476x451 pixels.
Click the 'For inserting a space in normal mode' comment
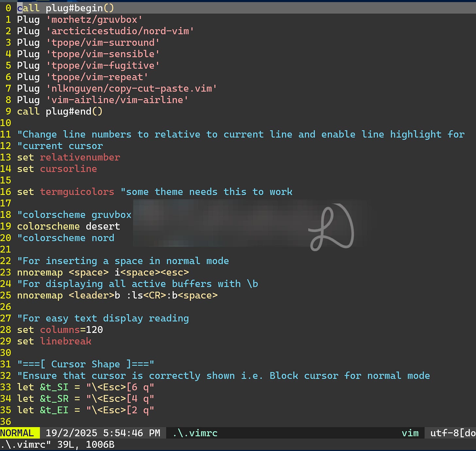123,261
